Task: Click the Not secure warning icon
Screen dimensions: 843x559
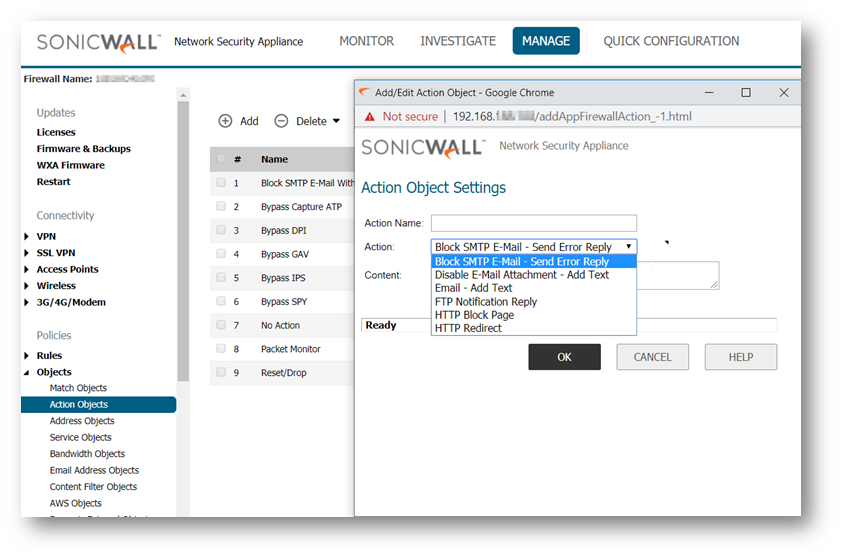Action: [x=369, y=117]
